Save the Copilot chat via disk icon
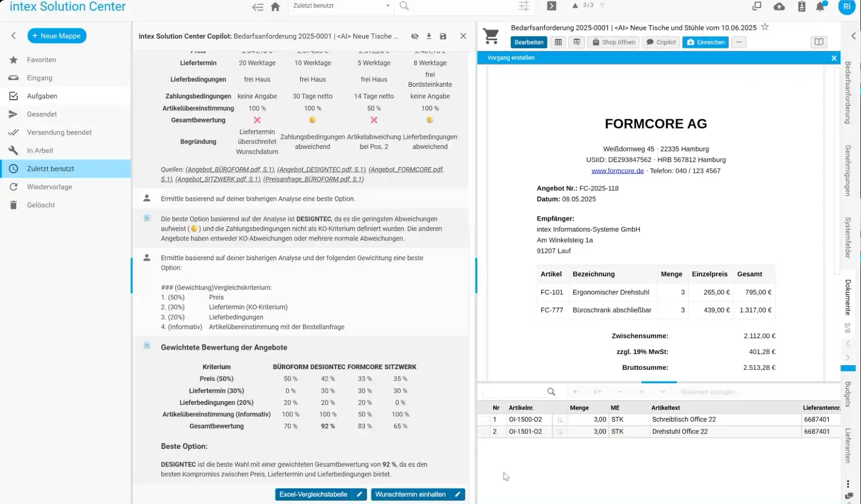Image resolution: width=861 pixels, height=504 pixels. pyautogui.click(x=443, y=36)
